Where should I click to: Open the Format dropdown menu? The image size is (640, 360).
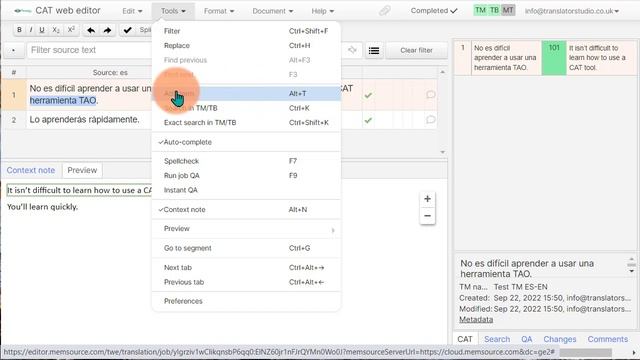219,11
